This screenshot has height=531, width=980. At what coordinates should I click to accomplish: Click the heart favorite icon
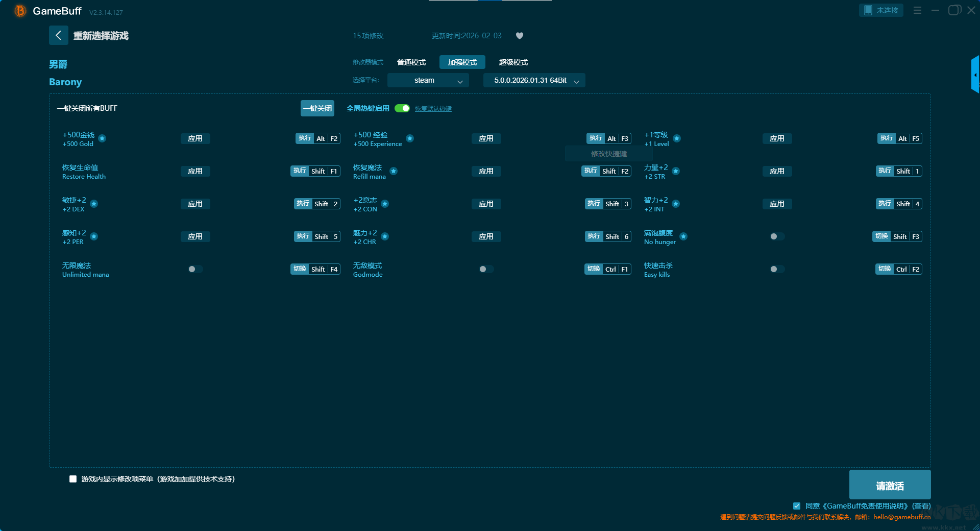pos(519,36)
